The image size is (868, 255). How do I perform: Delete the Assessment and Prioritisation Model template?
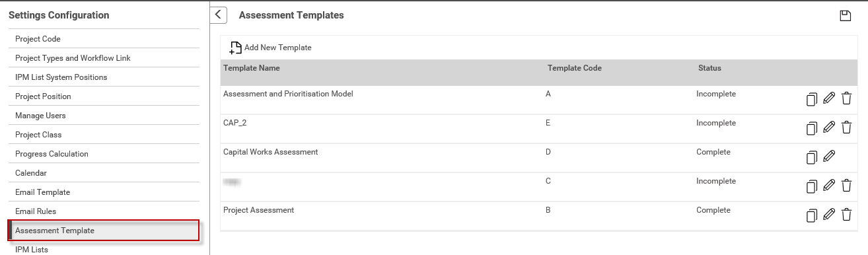[846, 98]
